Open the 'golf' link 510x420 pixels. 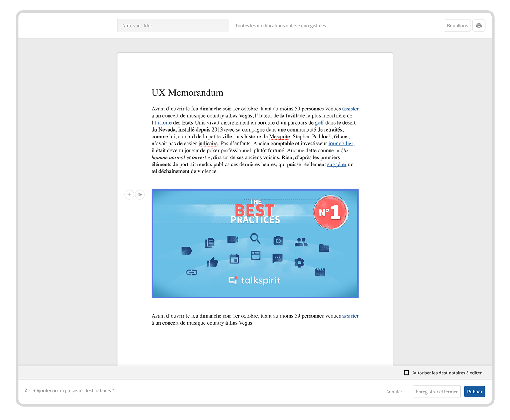(x=319, y=123)
